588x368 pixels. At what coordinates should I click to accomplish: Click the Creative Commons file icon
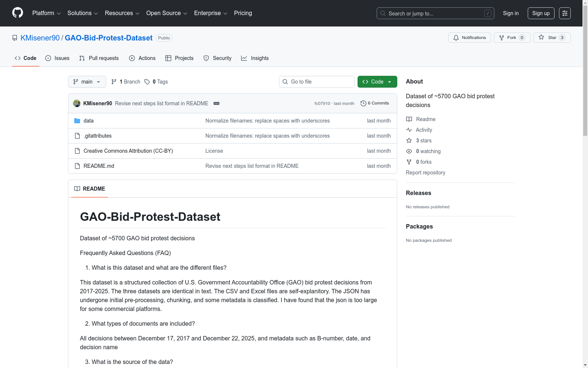point(77,151)
